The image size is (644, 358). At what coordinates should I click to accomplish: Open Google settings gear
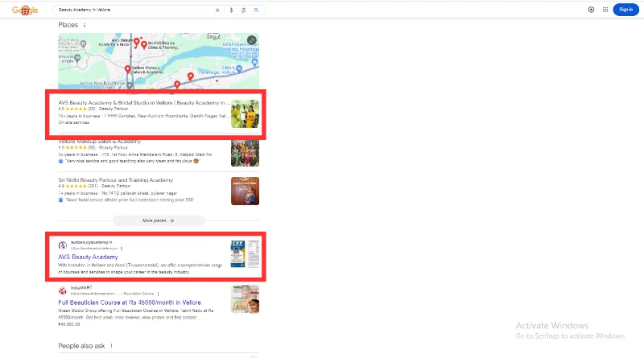pos(591,10)
